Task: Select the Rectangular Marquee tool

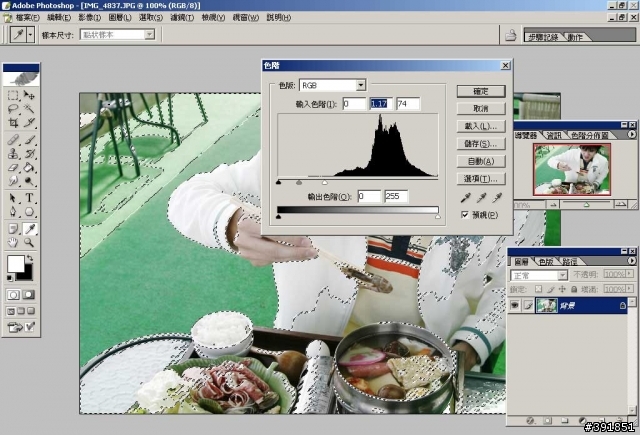Action: coord(13,95)
